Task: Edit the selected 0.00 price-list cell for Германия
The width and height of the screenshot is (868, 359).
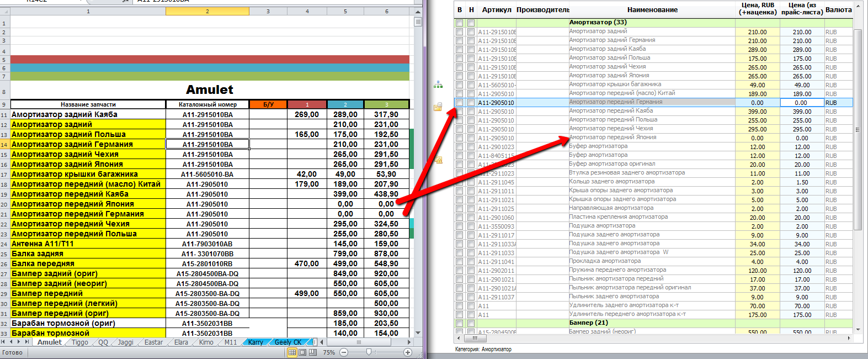Action: coord(802,103)
